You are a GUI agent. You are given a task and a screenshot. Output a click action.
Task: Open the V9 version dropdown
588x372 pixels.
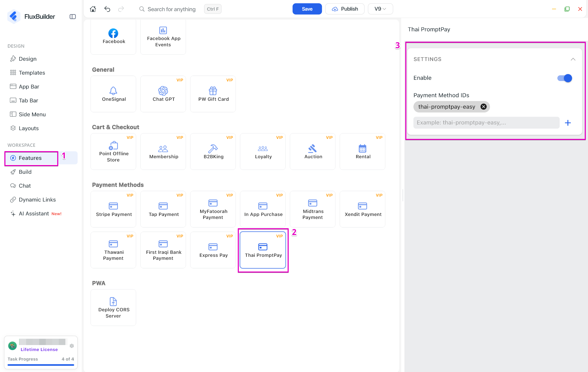click(x=380, y=9)
